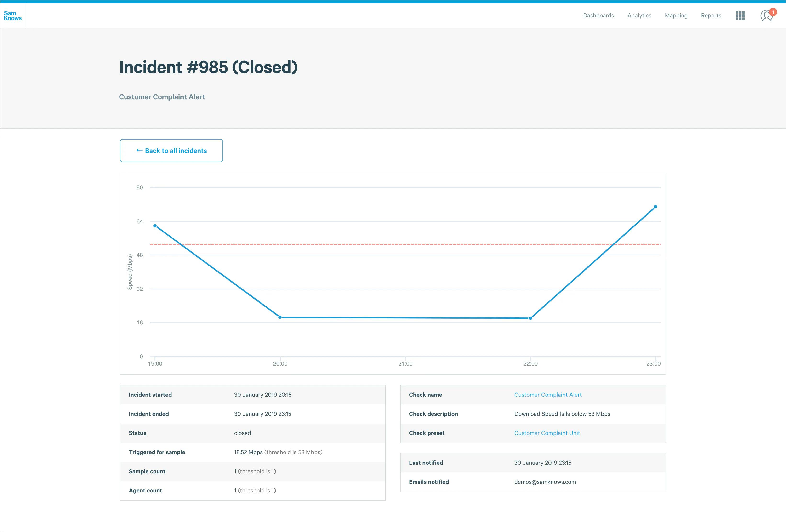
Task: Click the Sample count threshold value
Action: point(255,471)
